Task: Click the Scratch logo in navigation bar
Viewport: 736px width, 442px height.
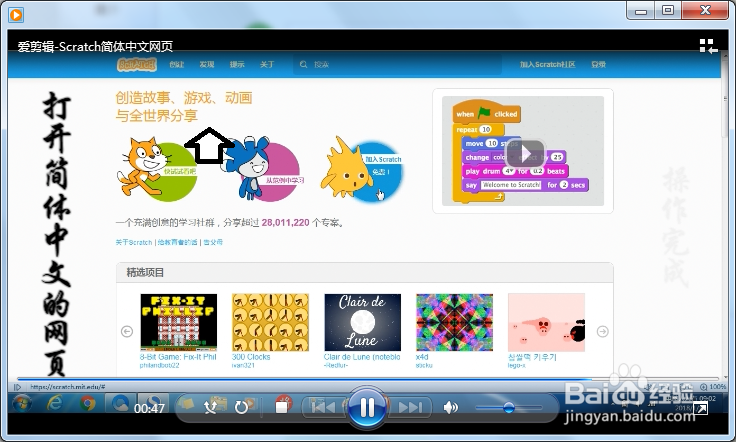Action: 137,64
